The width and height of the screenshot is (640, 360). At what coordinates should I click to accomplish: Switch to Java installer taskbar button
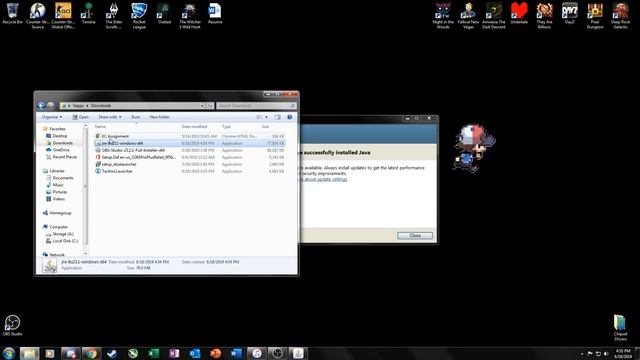(x=298, y=353)
